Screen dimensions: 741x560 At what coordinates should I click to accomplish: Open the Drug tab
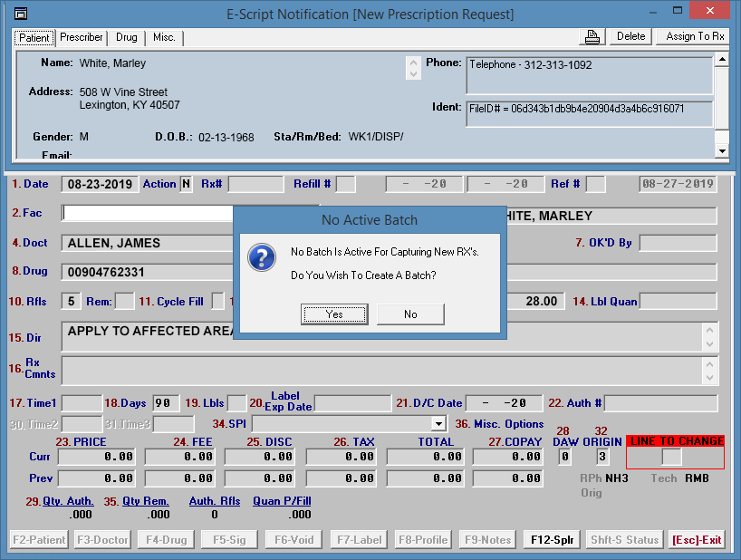[127, 38]
